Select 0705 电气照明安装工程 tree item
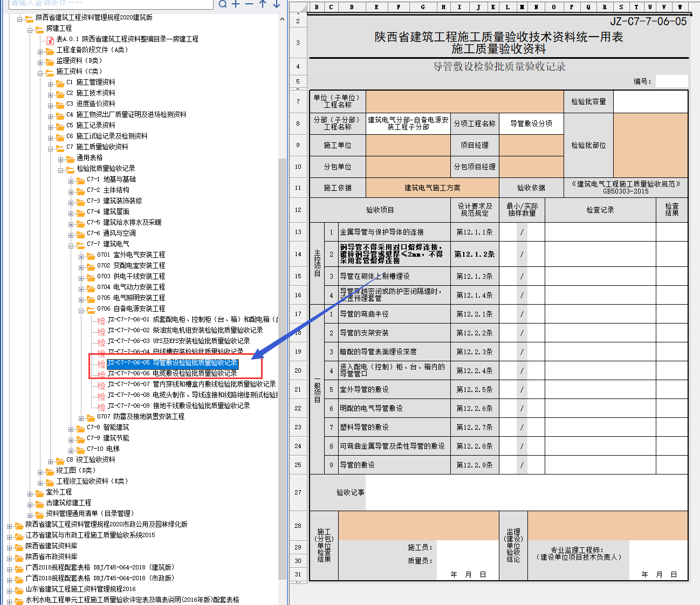 (x=131, y=298)
